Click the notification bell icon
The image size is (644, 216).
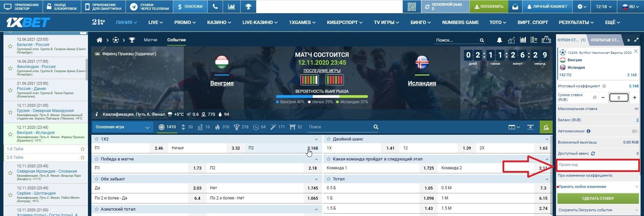coord(499,40)
